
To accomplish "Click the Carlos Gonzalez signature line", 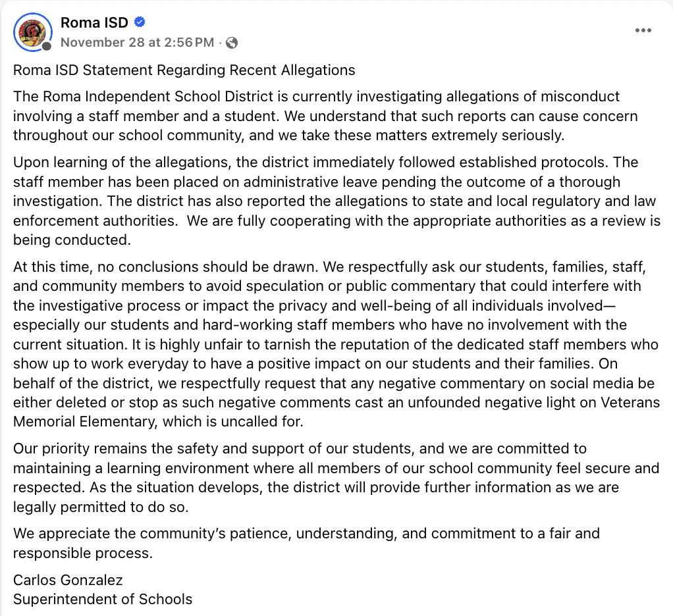I will (x=68, y=580).
